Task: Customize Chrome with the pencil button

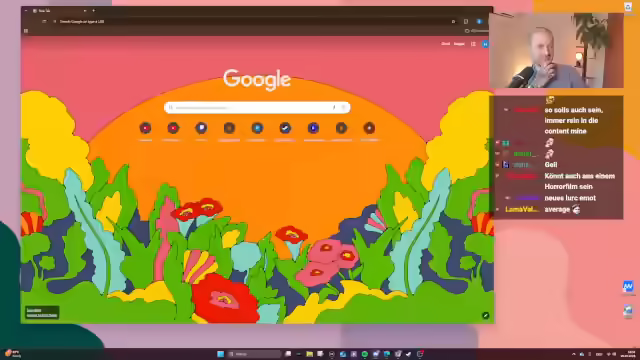Action: coord(485,315)
